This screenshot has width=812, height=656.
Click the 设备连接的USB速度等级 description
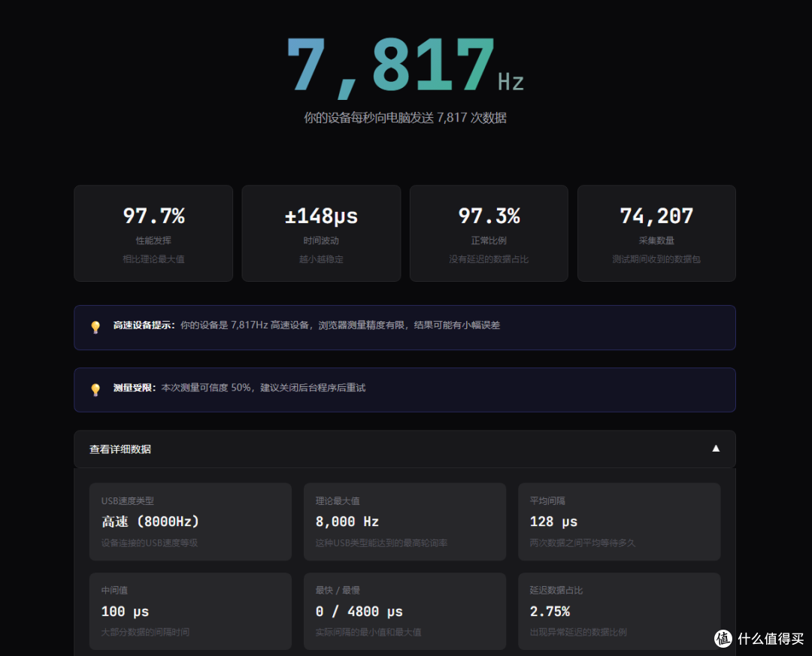pyautogui.click(x=150, y=543)
